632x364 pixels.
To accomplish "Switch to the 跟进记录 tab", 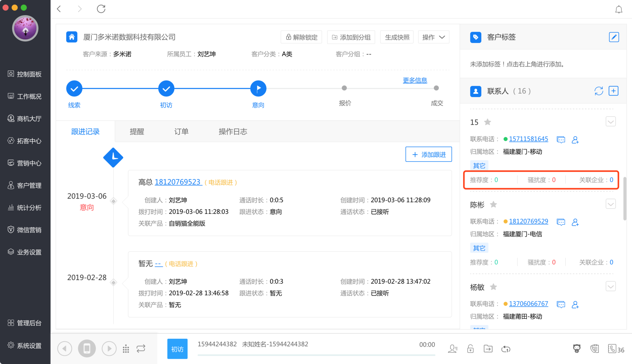I will pos(86,132).
